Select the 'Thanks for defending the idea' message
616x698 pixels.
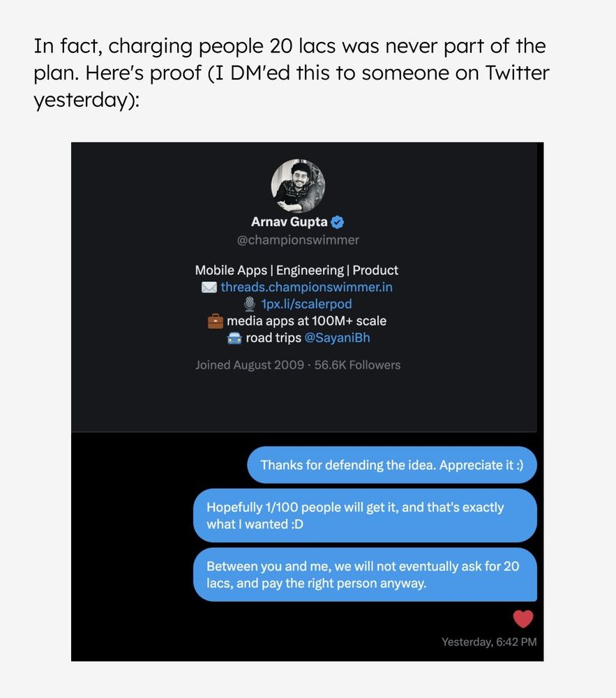(x=392, y=465)
